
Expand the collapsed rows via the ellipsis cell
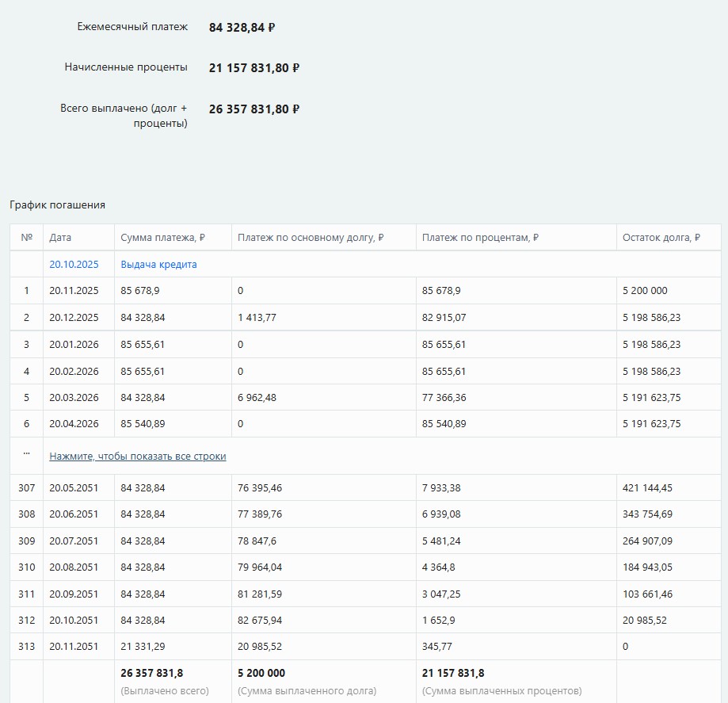[x=26, y=455]
